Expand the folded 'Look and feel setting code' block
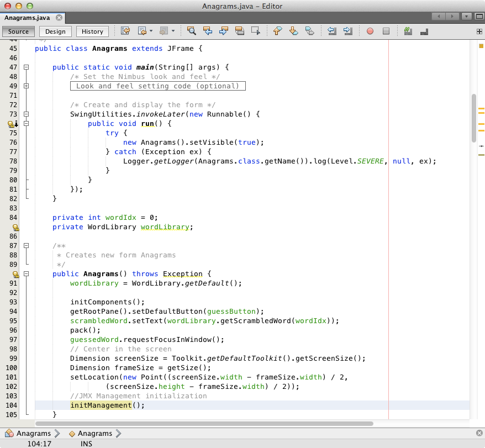 click(x=26, y=86)
